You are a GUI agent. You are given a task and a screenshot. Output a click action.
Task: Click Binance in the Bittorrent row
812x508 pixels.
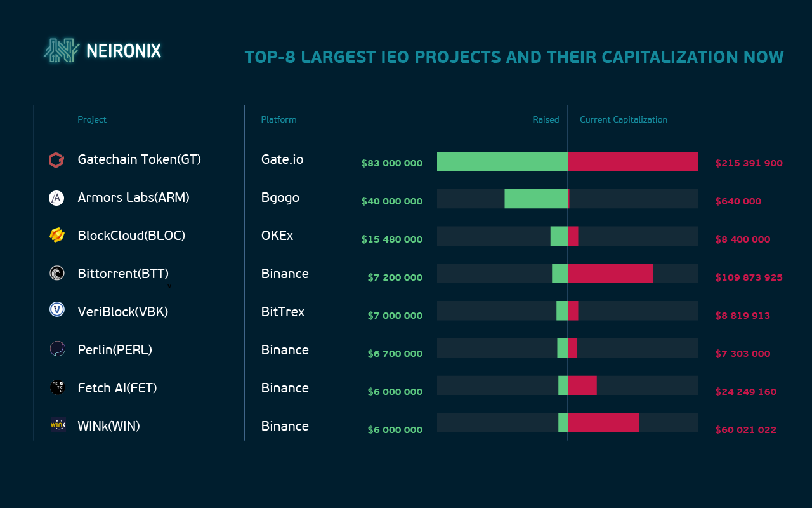click(285, 274)
